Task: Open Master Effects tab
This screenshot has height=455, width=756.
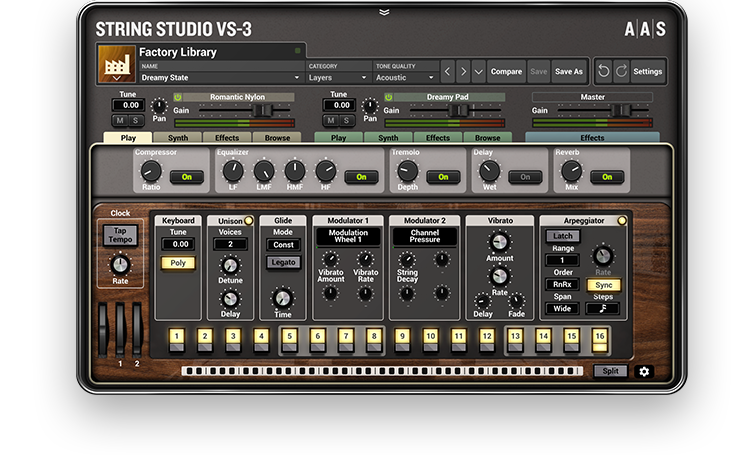Action: pyautogui.click(x=592, y=137)
